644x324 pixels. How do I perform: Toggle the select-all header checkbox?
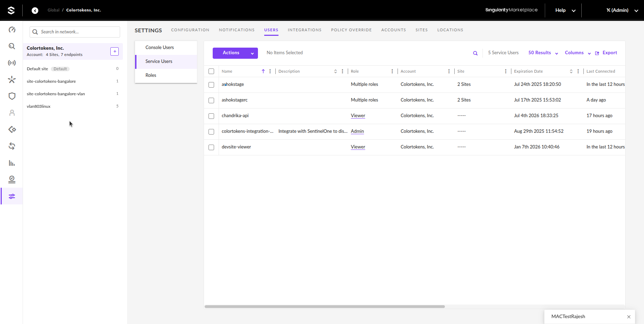pyautogui.click(x=211, y=71)
